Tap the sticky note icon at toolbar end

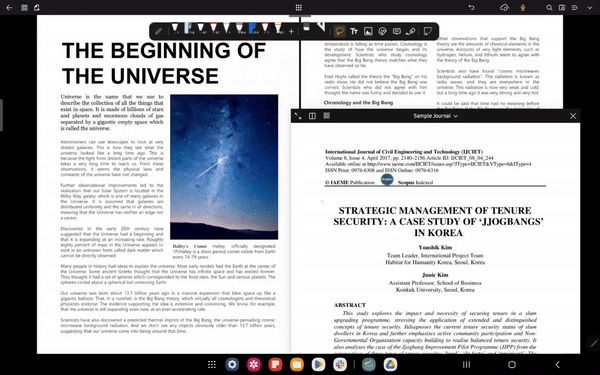[x=428, y=31]
